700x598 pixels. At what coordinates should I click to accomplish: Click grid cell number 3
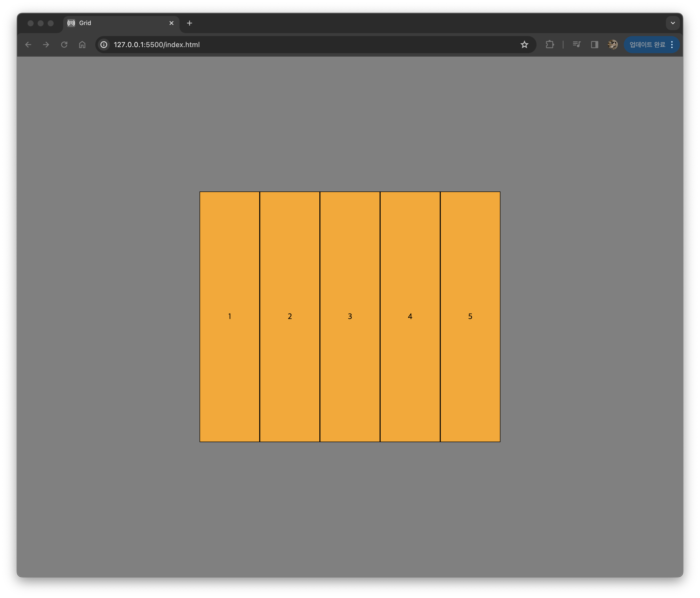[350, 316]
